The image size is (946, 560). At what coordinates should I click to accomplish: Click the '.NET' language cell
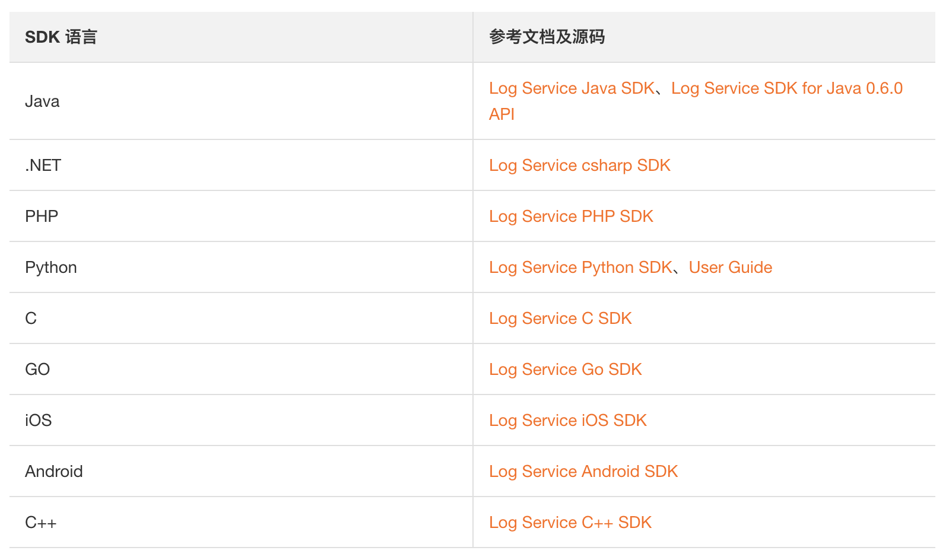click(x=241, y=166)
